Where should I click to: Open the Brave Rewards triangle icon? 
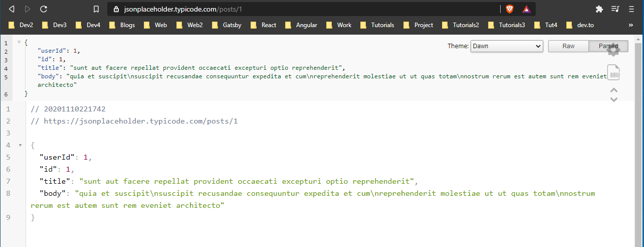[526, 9]
